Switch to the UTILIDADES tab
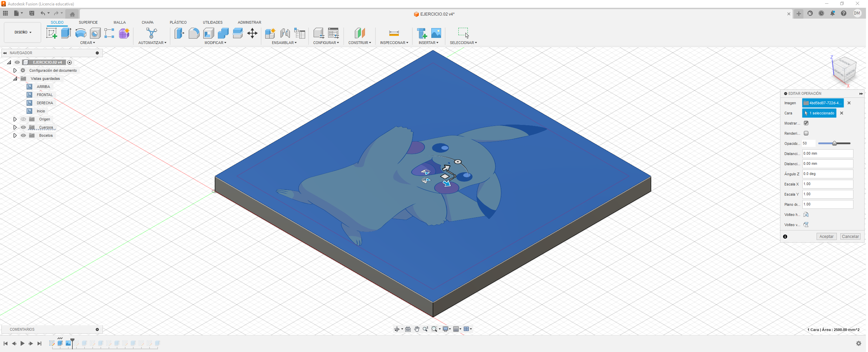868x352 pixels. [x=213, y=22]
